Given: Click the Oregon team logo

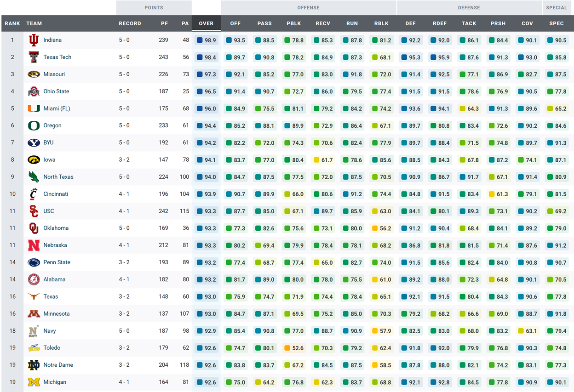Looking at the screenshot, I should (34, 126).
